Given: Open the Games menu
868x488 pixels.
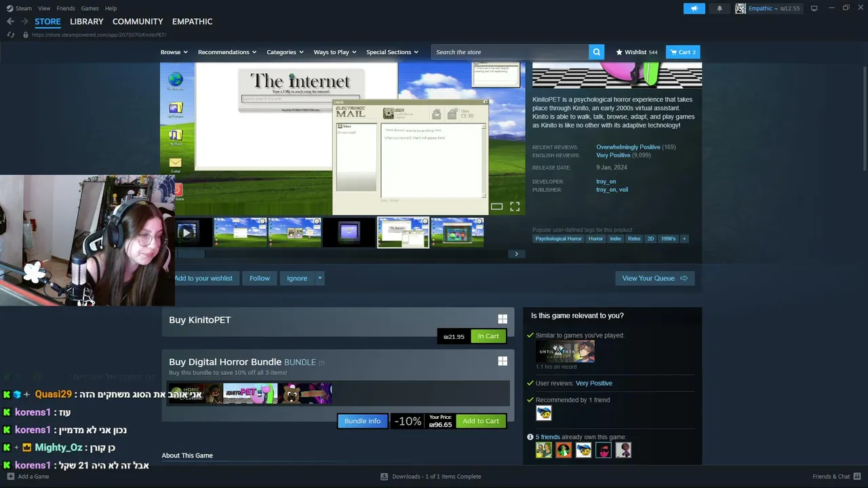Looking at the screenshot, I should [x=90, y=8].
